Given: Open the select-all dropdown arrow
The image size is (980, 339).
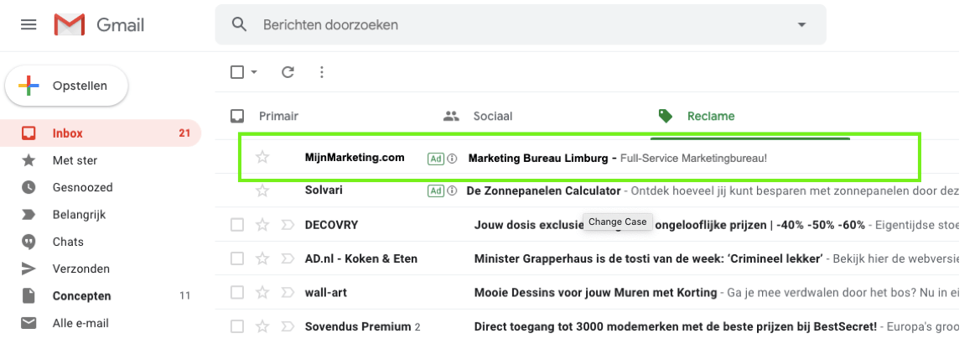Looking at the screenshot, I should (254, 72).
